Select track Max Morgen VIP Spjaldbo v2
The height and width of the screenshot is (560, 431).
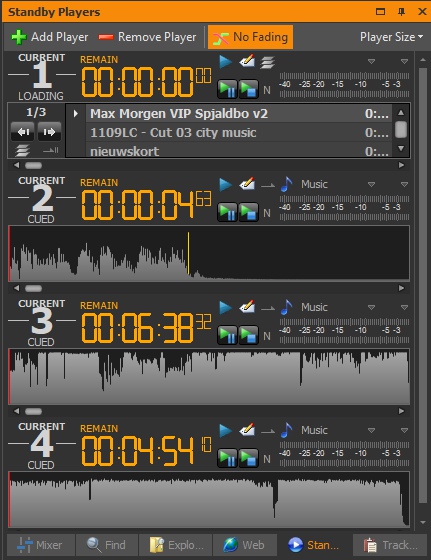[239, 114]
